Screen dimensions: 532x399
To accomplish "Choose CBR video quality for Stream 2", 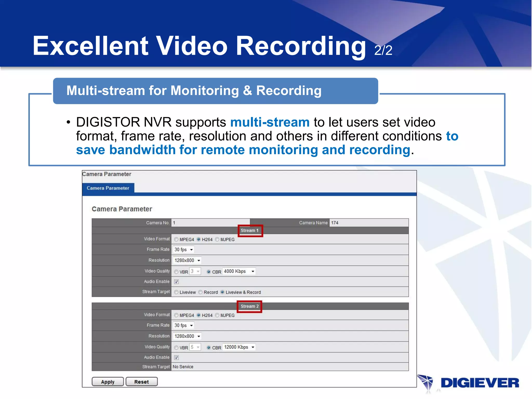I will (x=209, y=348).
